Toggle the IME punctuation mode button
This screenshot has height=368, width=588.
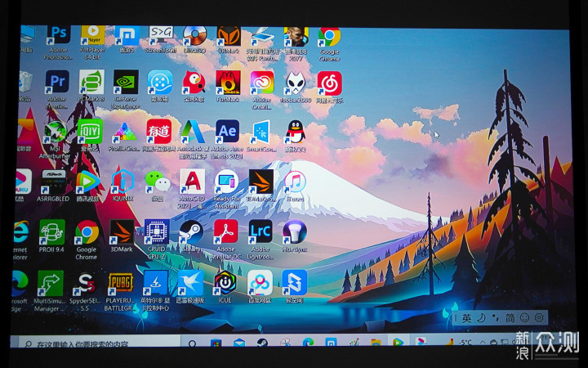[x=496, y=318]
